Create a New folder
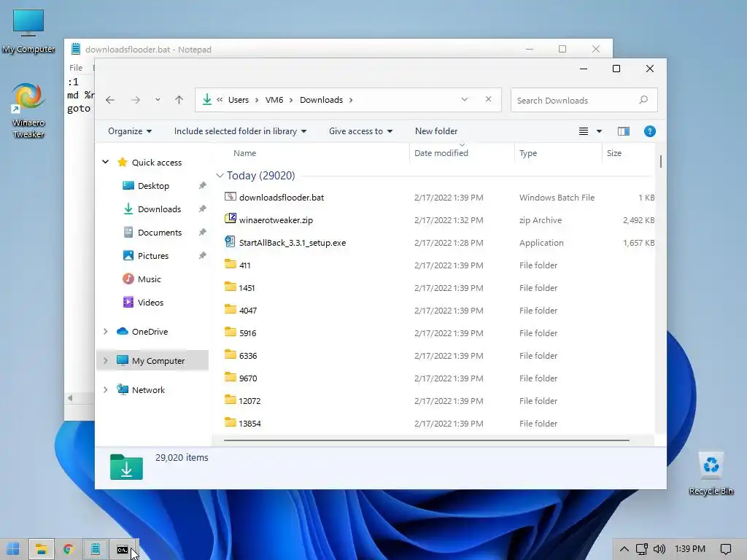The image size is (747, 560). [436, 131]
